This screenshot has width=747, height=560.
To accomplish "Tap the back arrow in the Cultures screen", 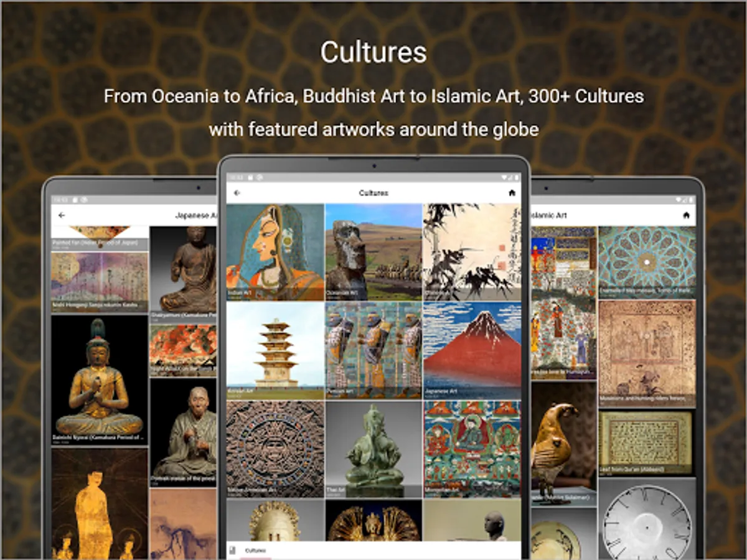I will tap(237, 193).
